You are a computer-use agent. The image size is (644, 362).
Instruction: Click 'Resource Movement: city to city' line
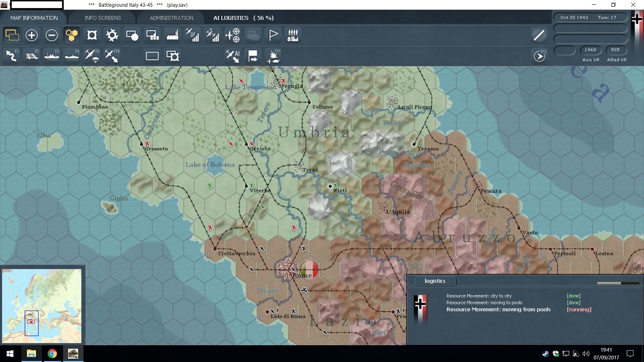pos(479,296)
